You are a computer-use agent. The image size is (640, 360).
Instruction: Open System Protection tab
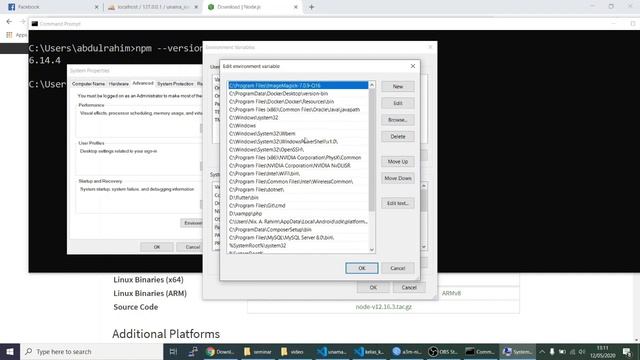[x=175, y=84]
